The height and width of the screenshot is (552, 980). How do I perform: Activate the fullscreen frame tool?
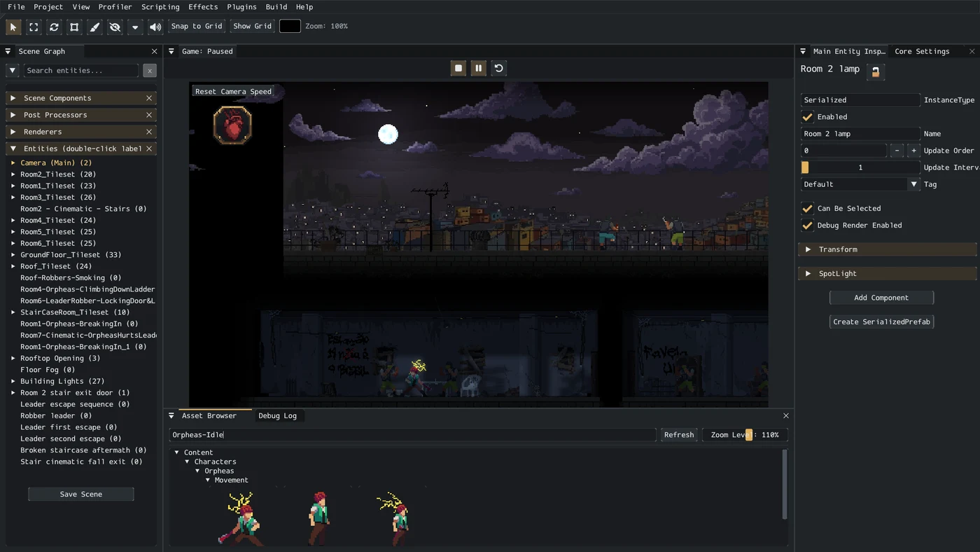[x=34, y=27]
